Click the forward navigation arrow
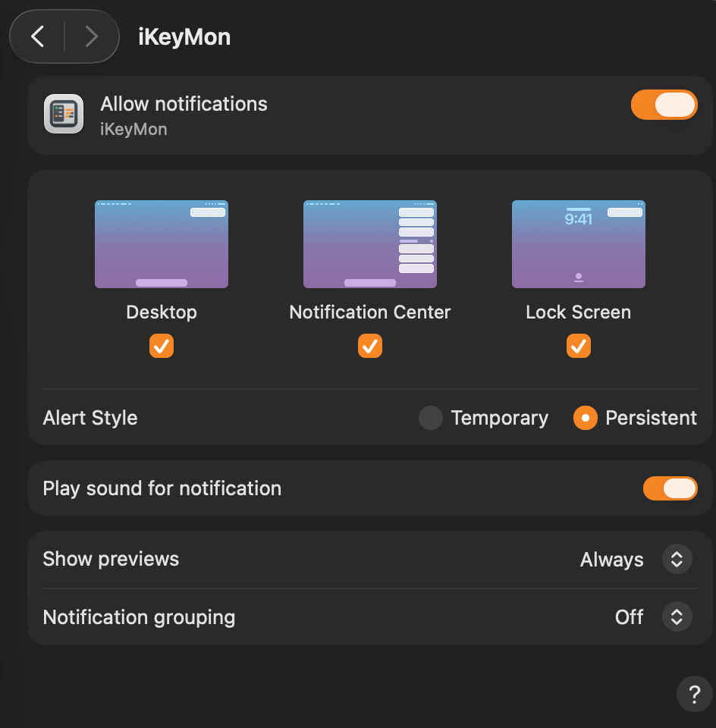The image size is (716, 728). pos(91,36)
